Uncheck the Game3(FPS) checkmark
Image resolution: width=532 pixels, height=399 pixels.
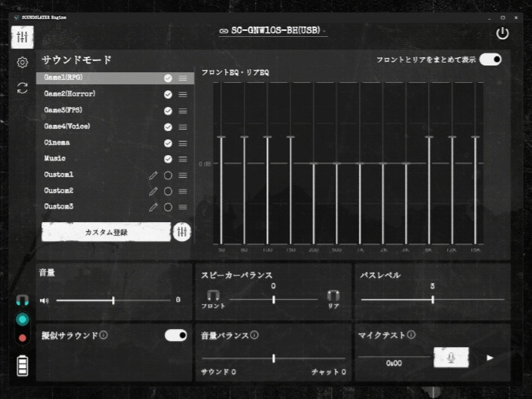tap(168, 111)
